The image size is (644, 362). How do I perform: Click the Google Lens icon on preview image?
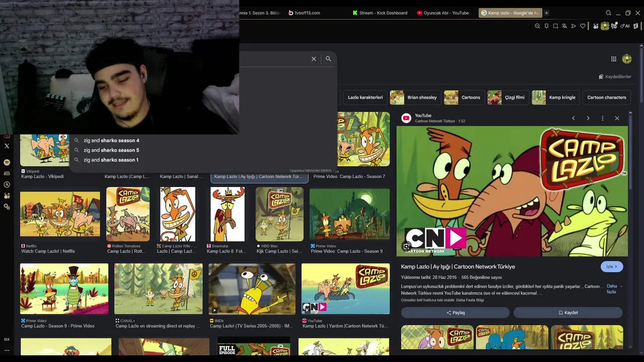(x=407, y=246)
